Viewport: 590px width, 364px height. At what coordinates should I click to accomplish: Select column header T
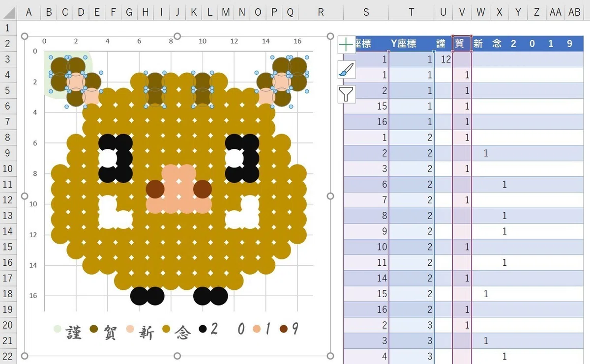pos(411,12)
